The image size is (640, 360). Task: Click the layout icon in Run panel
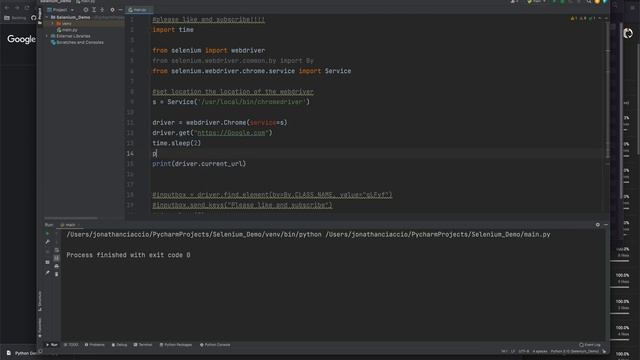tap(47, 262)
